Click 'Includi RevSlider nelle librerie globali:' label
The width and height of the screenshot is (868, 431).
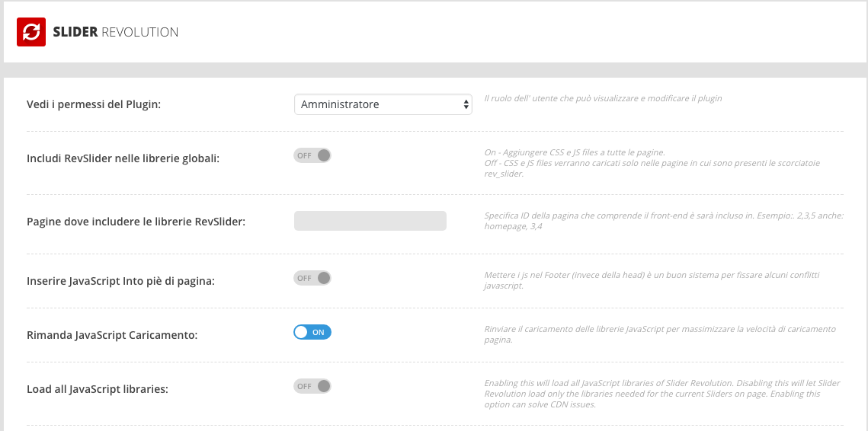123,159
